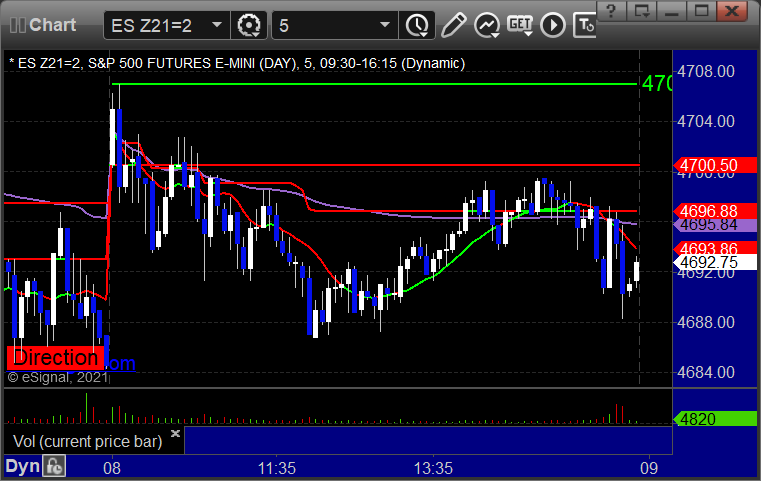The image size is (761, 481).
Task: Click the 08 date axis label
Action: point(112,468)
